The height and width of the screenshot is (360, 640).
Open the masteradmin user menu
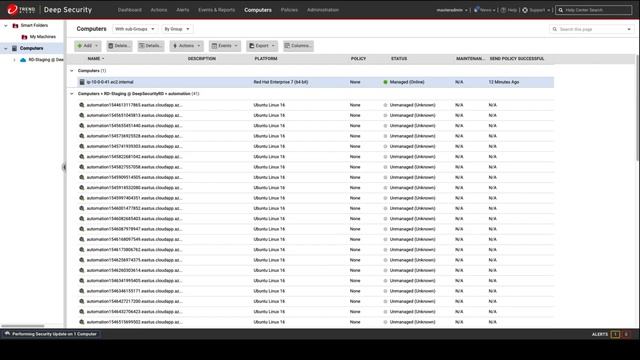tap(452, 10)
